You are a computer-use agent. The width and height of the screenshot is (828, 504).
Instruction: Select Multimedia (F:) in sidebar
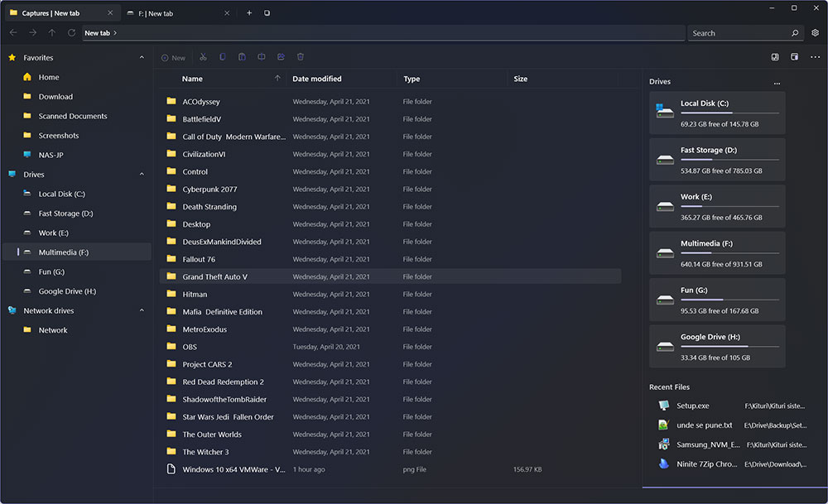pyautogui.click(x=77, y=252)
